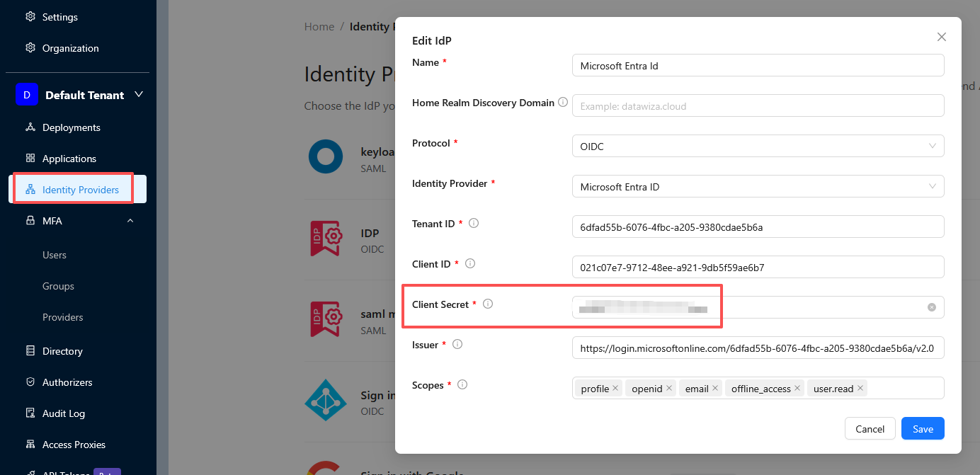980x475 pixels.
Task: Open Users under MFA
Action: [55, 255]
